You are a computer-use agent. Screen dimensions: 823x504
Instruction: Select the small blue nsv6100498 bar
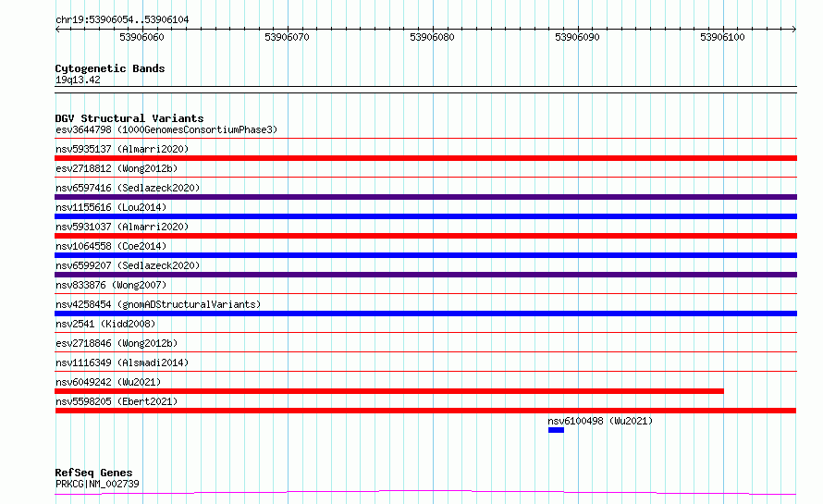[x=556, y=430]
